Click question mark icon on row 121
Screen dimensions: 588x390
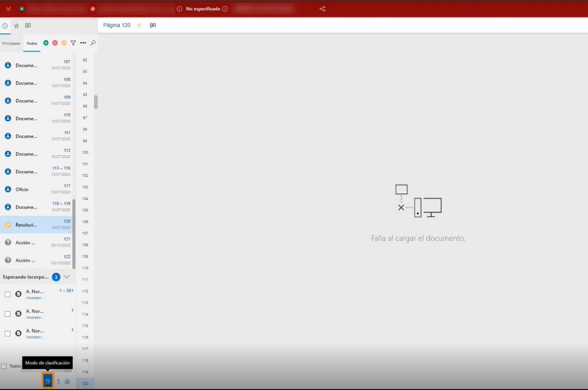pos(8,243)
